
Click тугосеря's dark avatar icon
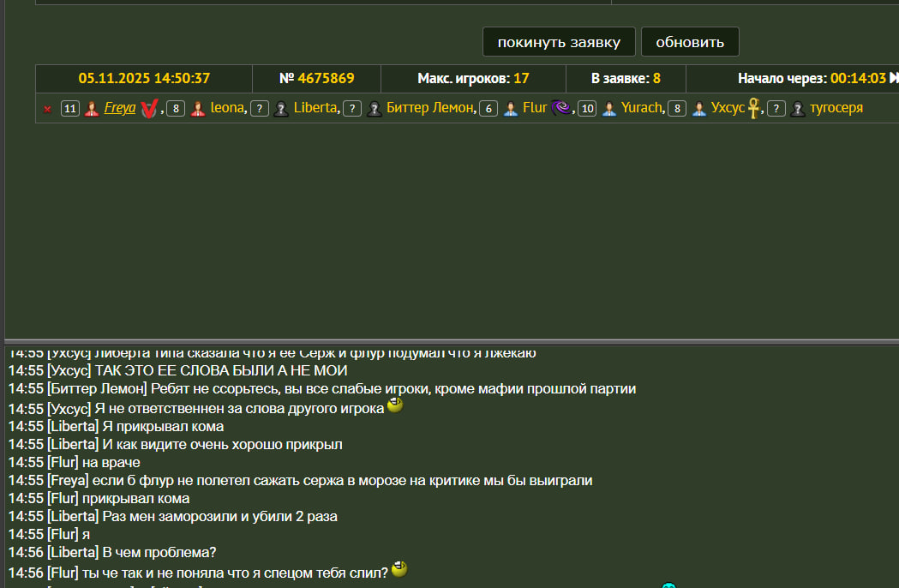tap(798, 108)
